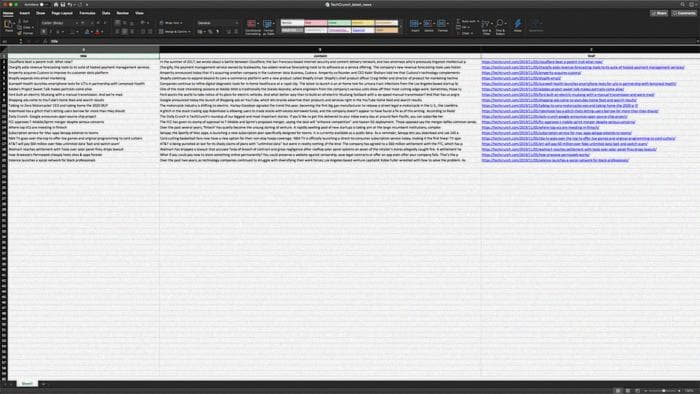Open the Formulas ribbon tab
The width and height of the screenshot is (700, 394).
point(87,13)
